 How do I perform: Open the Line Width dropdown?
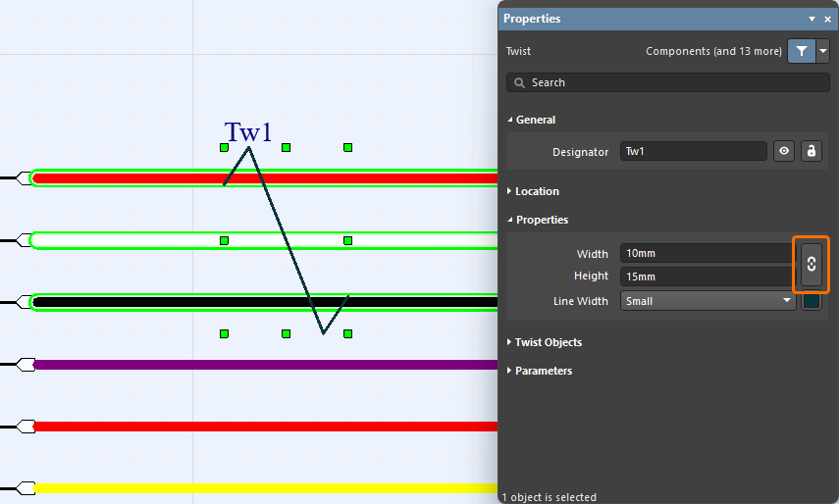[708, 301]
